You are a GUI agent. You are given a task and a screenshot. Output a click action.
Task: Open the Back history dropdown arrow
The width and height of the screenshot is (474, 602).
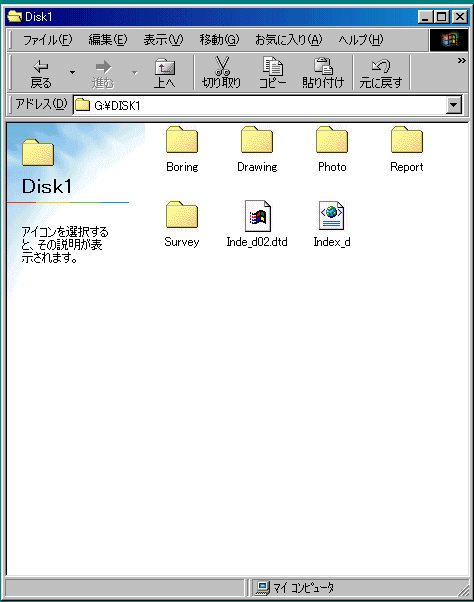pos(72,73)
